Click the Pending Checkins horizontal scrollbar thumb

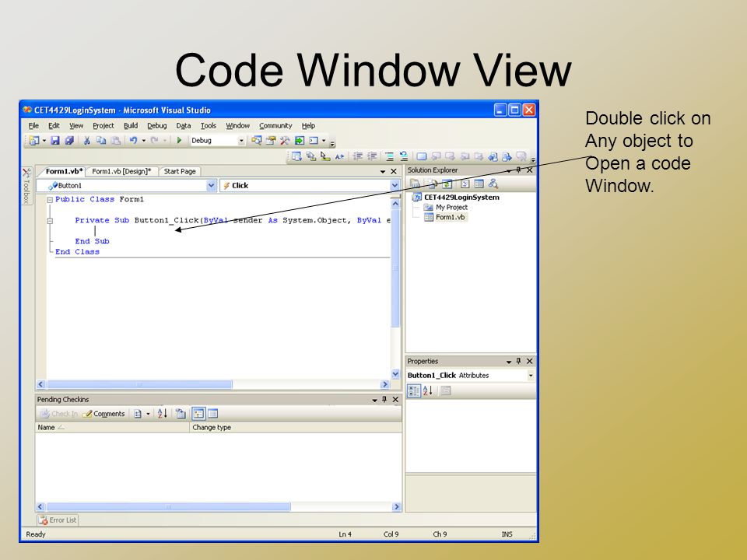tap(168, 506)
